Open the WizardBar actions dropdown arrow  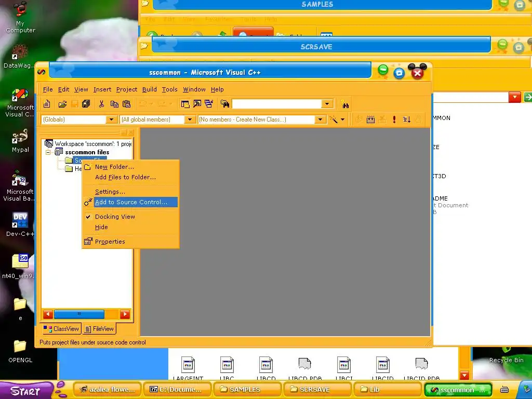point(342,119)
